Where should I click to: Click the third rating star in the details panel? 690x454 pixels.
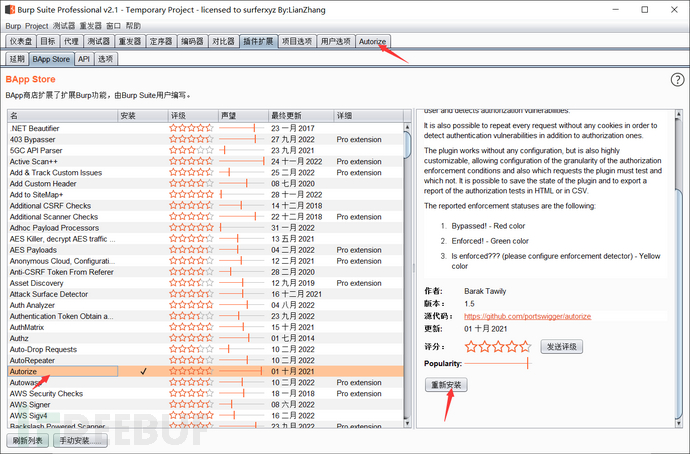coord(498,347)
